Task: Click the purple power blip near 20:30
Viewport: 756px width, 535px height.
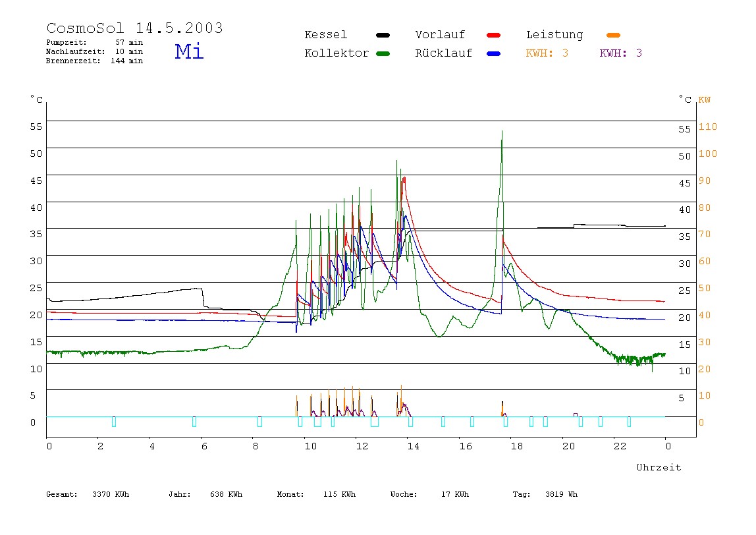Action: 576,415
